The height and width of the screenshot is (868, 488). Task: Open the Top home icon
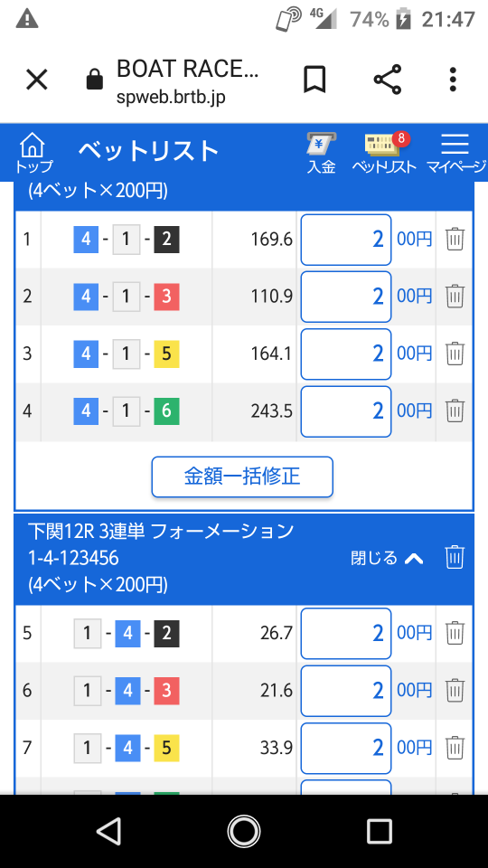point(33,154)
